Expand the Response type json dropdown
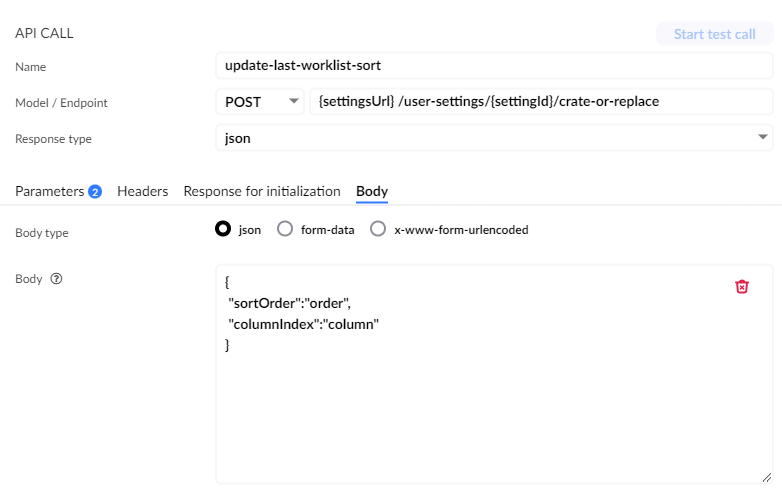The height and width of the screenshot is (494, 782). point(494,138)
